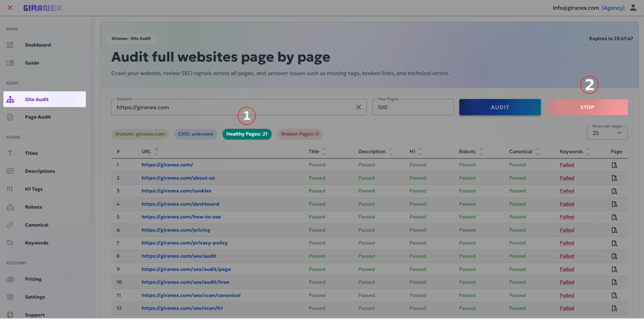The height and width of the screenshot is (320, 644).
Task: Open page details icon for about-us row
Action: pos(614,178)
